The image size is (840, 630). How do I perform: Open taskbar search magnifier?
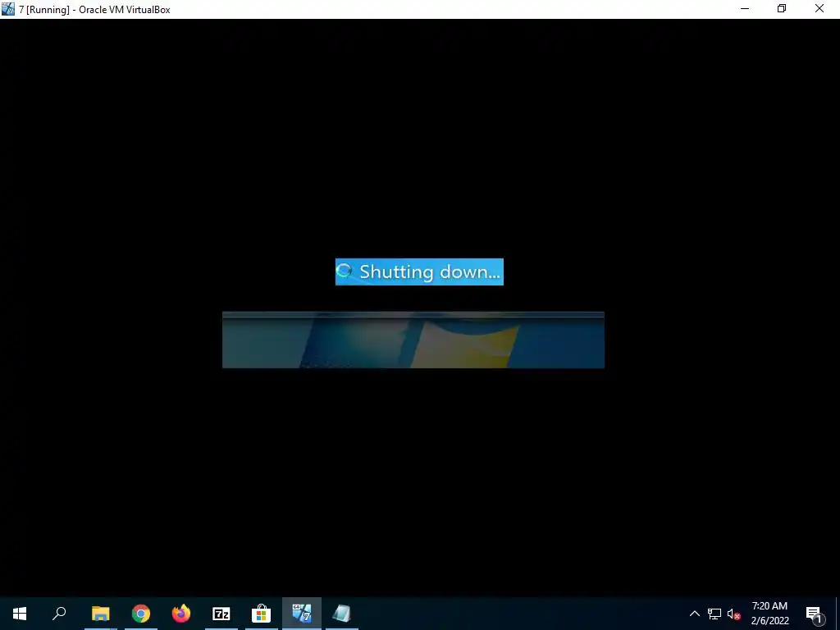[59, 614]
